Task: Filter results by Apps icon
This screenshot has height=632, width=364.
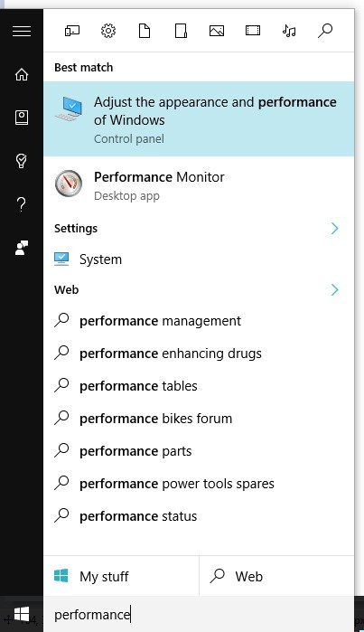Action: pyautogui.click(x=72, y=31)
